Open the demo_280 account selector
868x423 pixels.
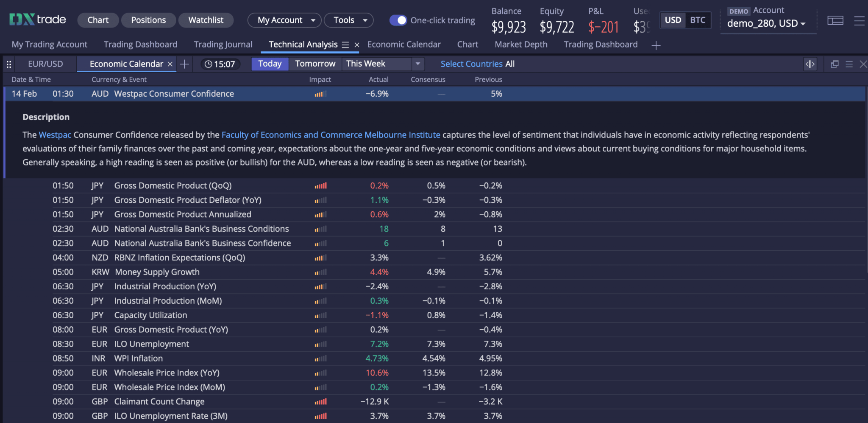coord(767,23)
